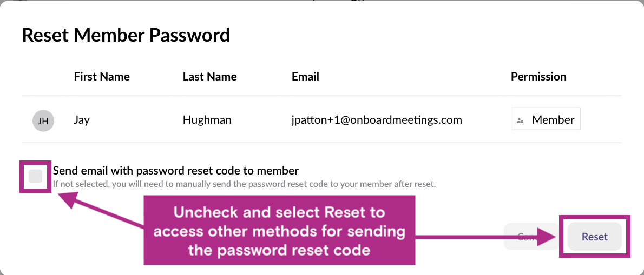Click the blank row area between email and Member
644x275 pixels.
(x=486, y=120)
